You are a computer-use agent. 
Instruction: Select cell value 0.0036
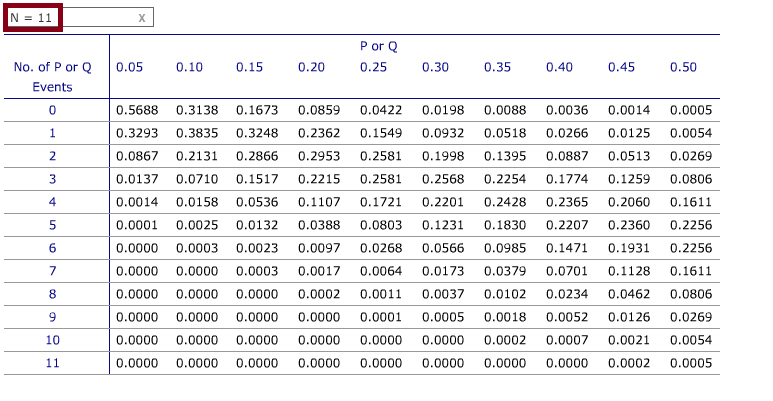567,110
